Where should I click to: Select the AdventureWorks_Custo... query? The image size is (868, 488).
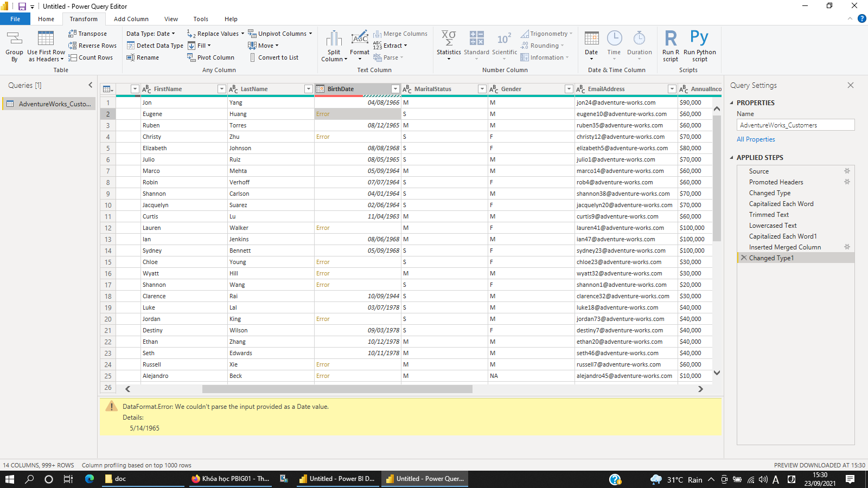pos(49,104)
